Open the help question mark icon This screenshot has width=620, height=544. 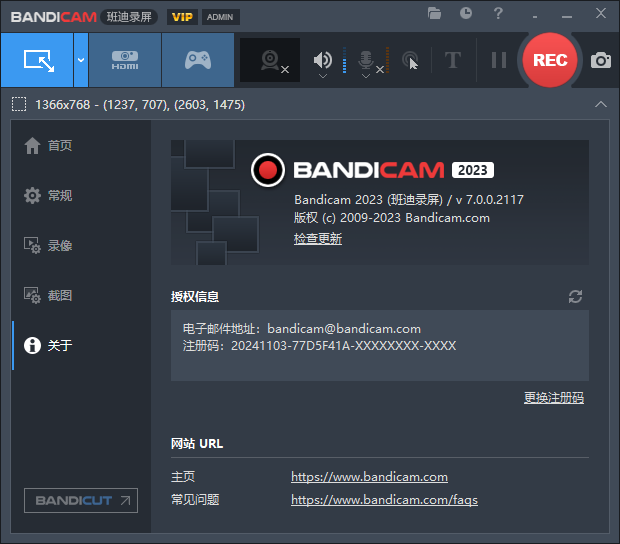[x=498, y=13]
